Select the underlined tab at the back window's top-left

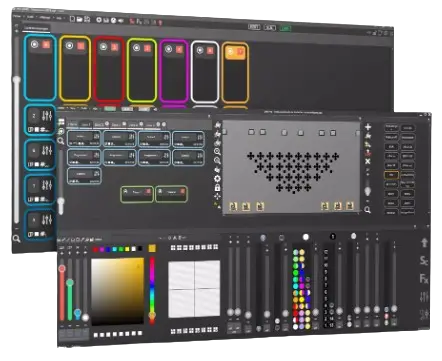[36, 28]
